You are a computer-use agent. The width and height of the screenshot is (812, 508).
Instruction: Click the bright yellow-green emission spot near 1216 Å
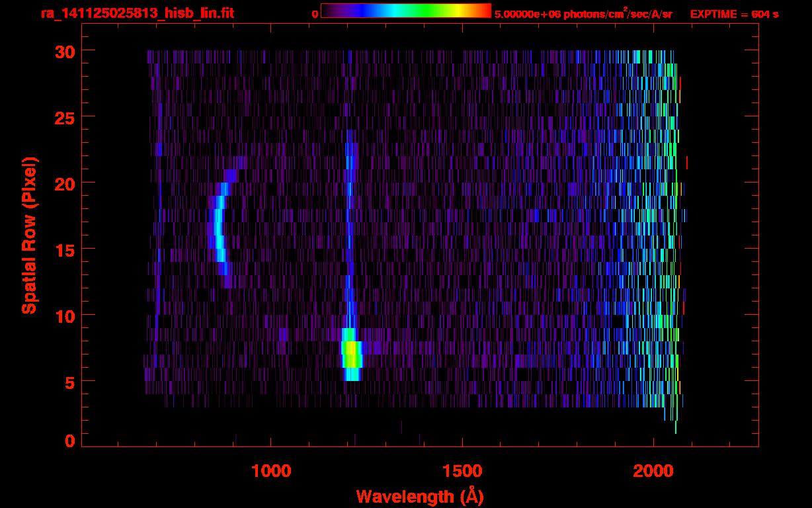point(352,355)
